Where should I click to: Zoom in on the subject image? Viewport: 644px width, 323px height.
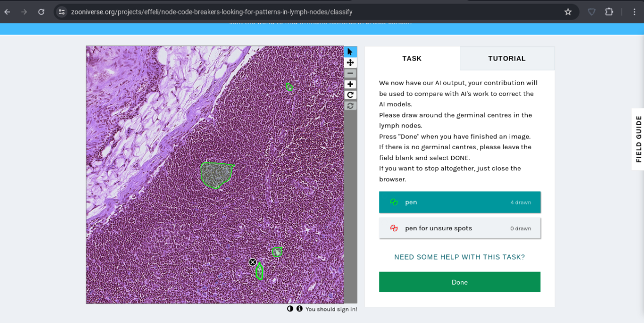coord(350,84)
